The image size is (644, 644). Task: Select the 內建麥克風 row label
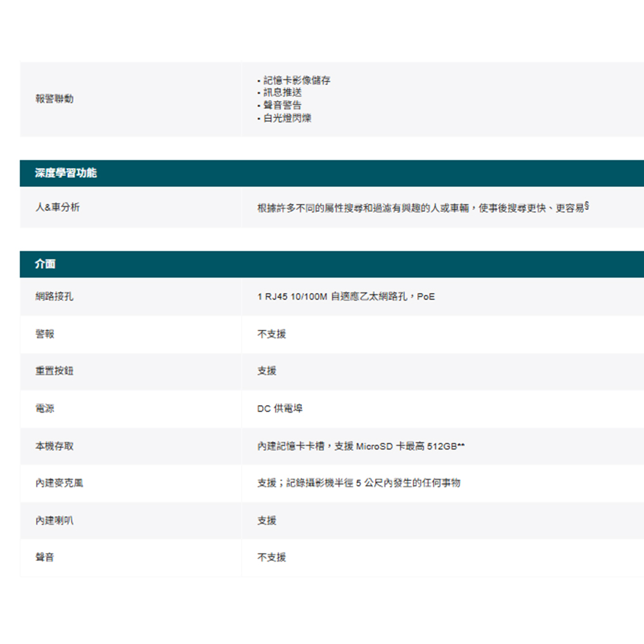[x=59, y=483]
